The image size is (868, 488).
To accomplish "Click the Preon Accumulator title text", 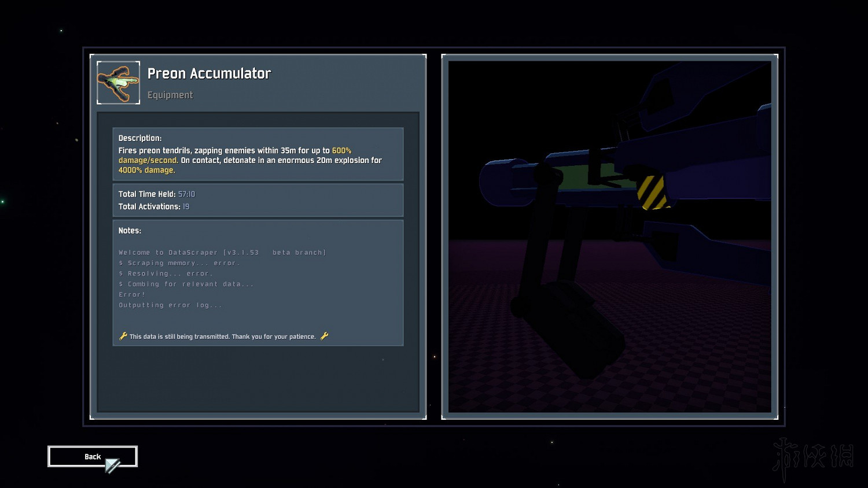I will click(209, 73).
